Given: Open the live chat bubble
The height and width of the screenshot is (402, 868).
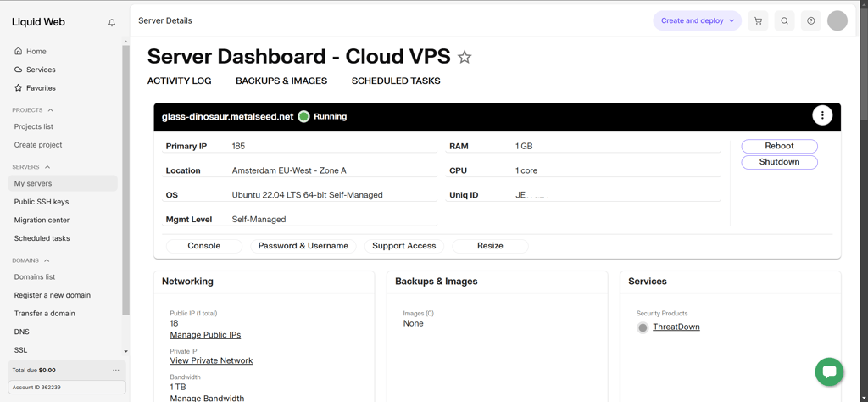Looking at the screenshot, I should tap(829, 371).
